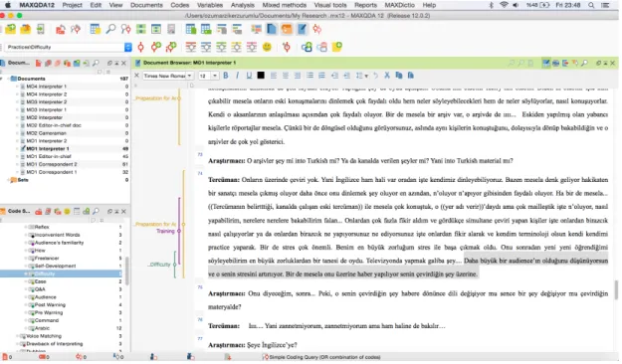Center align text in editor toolbar
The width and height of the screenshot is (622, 364).
click(x=286, y=76)
